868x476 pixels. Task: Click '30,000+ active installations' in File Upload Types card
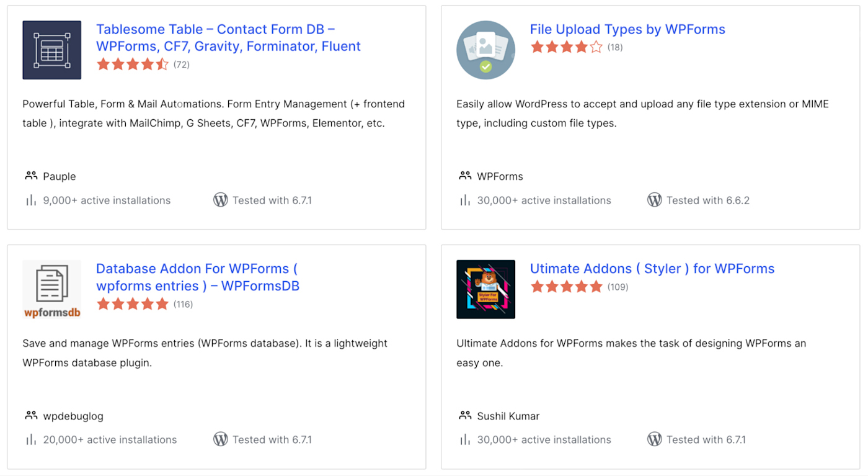[x=544, y=200]
